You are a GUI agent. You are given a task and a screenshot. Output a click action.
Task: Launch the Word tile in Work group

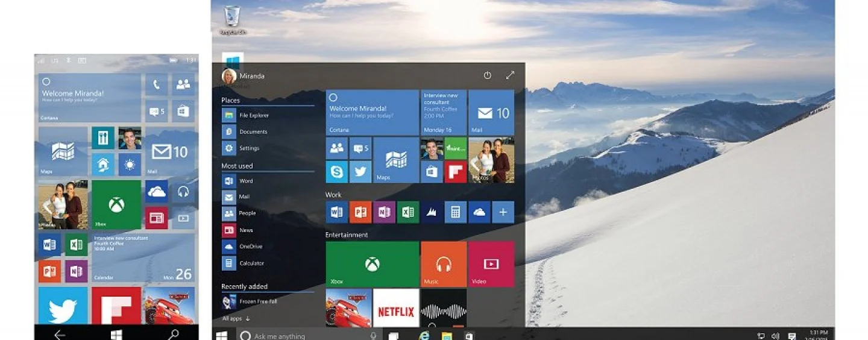tap(336, 212)
